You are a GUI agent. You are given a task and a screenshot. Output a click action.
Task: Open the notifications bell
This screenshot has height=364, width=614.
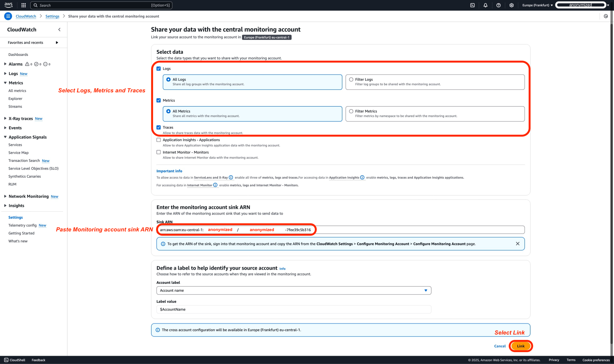click(x=485, y=5)
